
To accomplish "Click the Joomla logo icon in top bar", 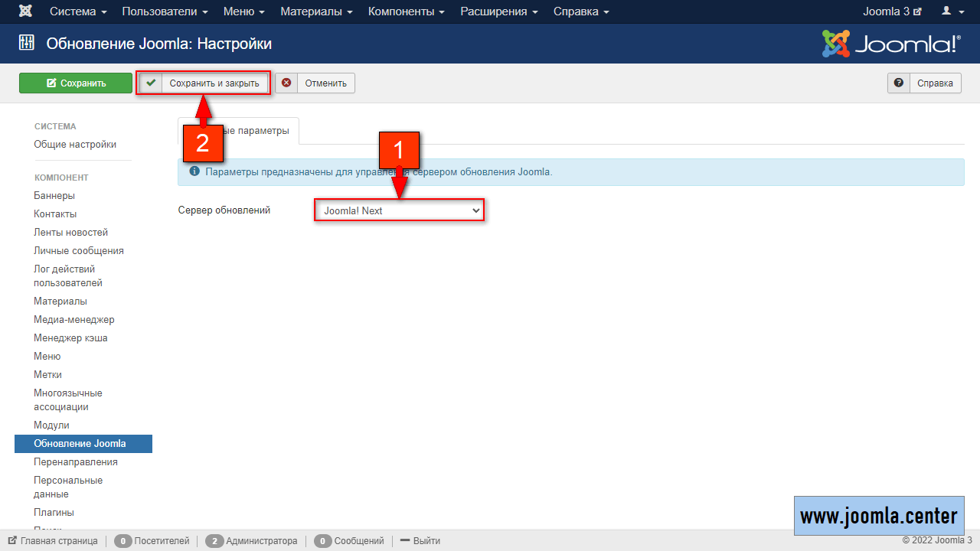I will pyautogui.click(x=26, y=11).
